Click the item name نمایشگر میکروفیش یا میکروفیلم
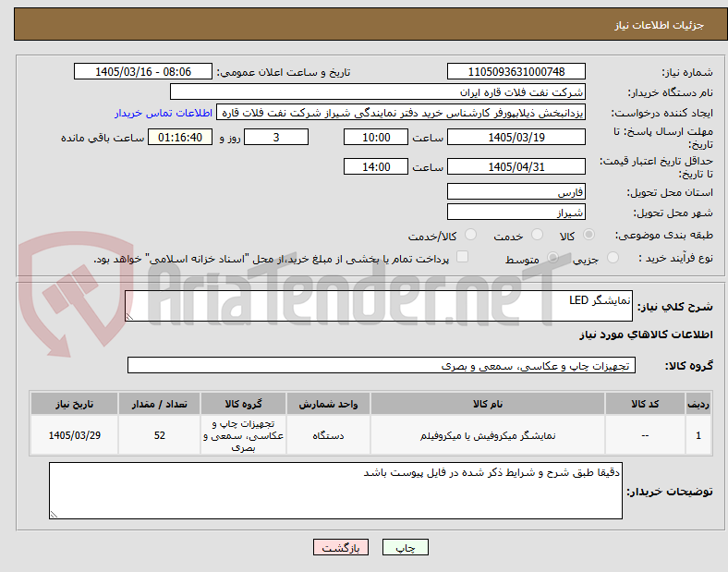Image resolution: width=728 pixels, height=572 pixels. (488, 435)
